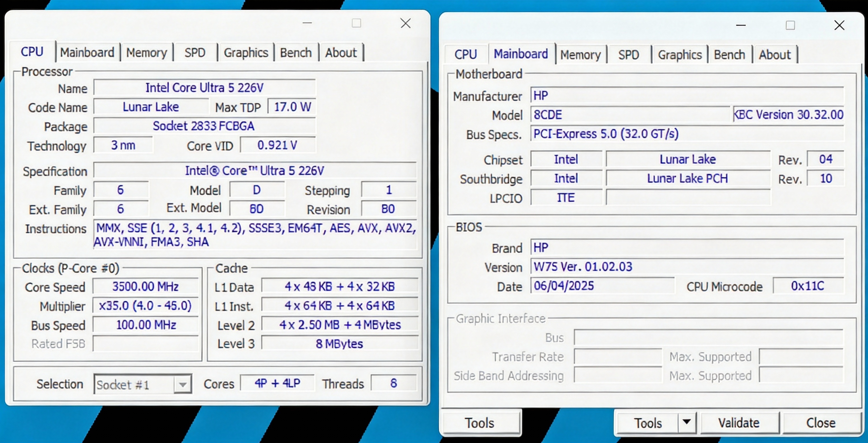Minimize the right Mainboard window
The height and width of the screenshot is (443, 868).
pos(741,25)
